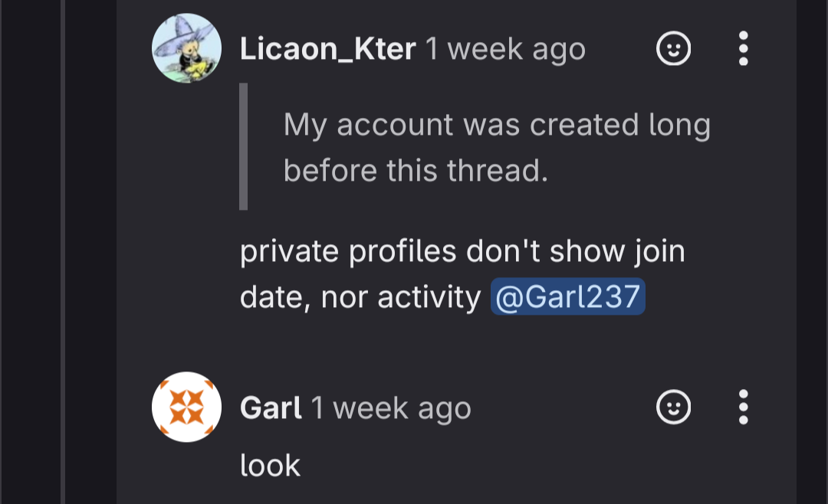
Task: Open more options for Licaon_Kter's comment
Action: [x=743, y=48]
